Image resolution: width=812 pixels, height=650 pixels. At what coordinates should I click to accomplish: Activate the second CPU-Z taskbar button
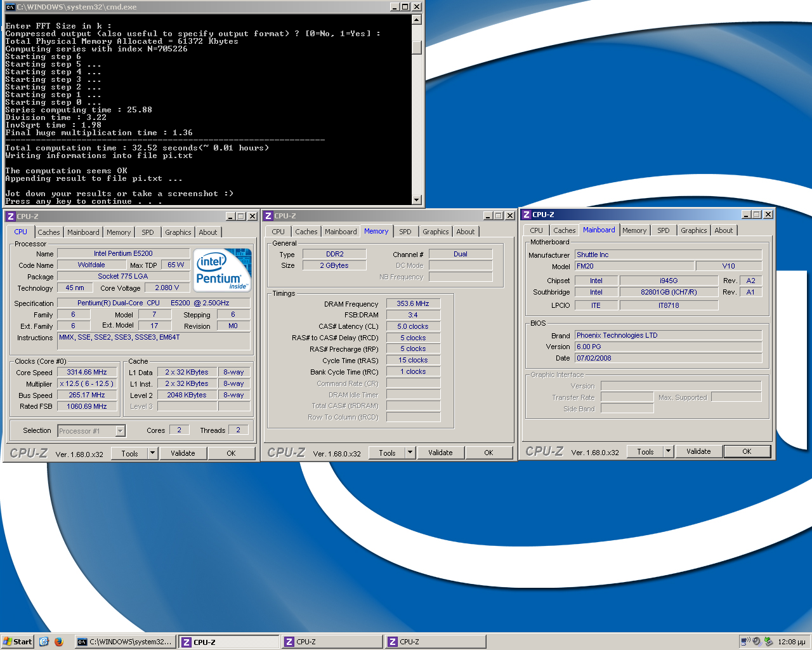point(332,642)
